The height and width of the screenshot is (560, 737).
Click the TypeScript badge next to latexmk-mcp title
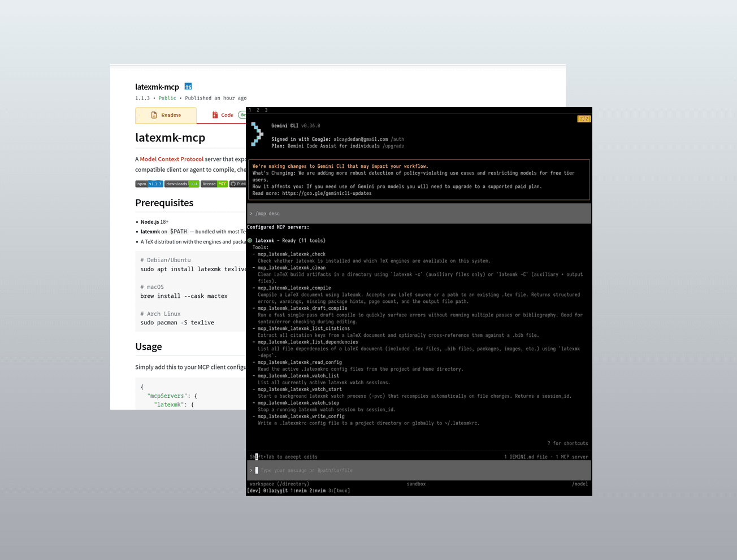click(x=188, y=86)
